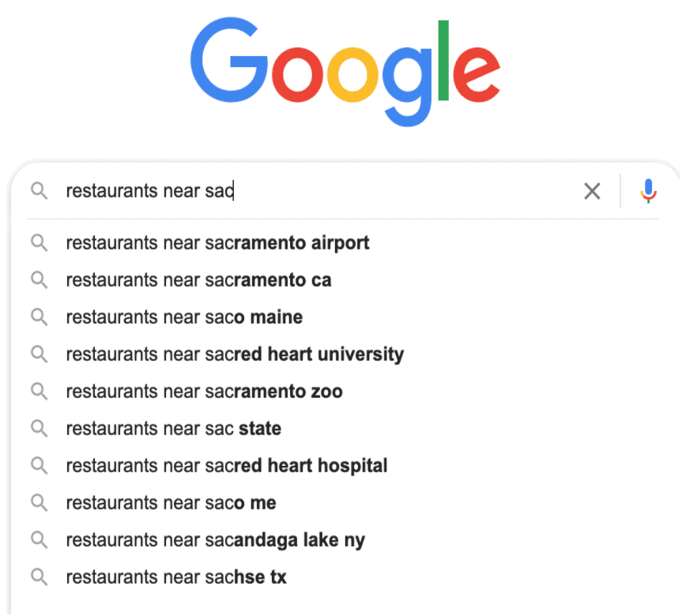Click magnifier icon beside sacramento airport suggestion
This screenshot has width=697, height=616.
pos(39,242)
